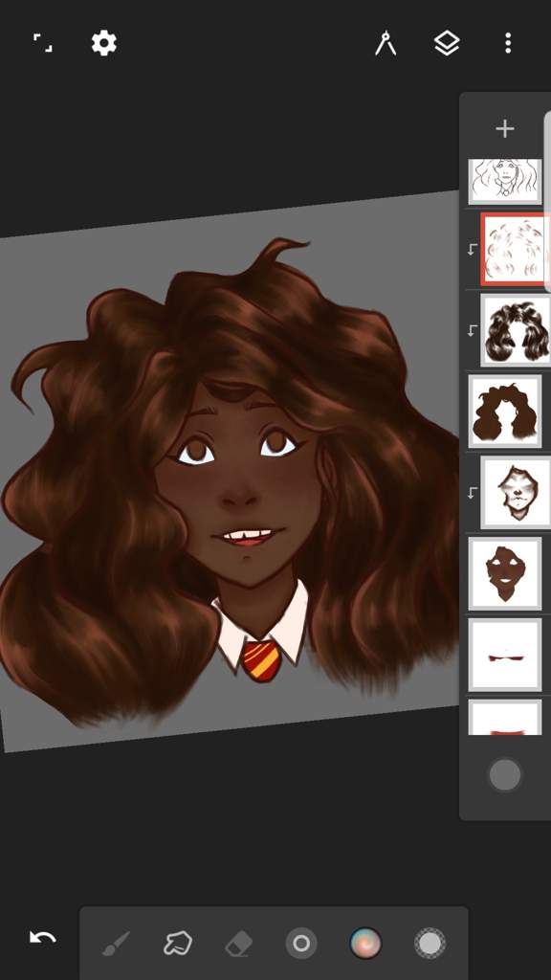The width and height of the screenshot is (551, 980).
Task: Select the face shading layer thumbnail
Action: point(516,493)
